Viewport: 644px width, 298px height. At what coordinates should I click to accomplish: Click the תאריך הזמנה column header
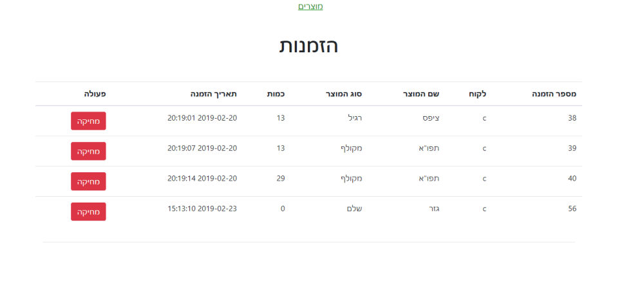[x=214, y=94]
